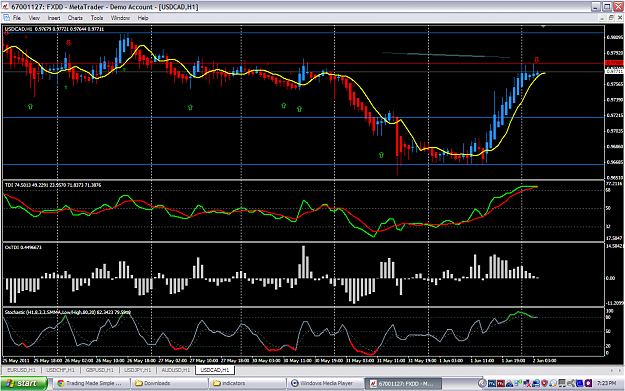Image resolution: width=625 pixels, height=391 pixels.
Task: Click the FXDD MetaTrader taskbar button
Action: click(403, 383)
